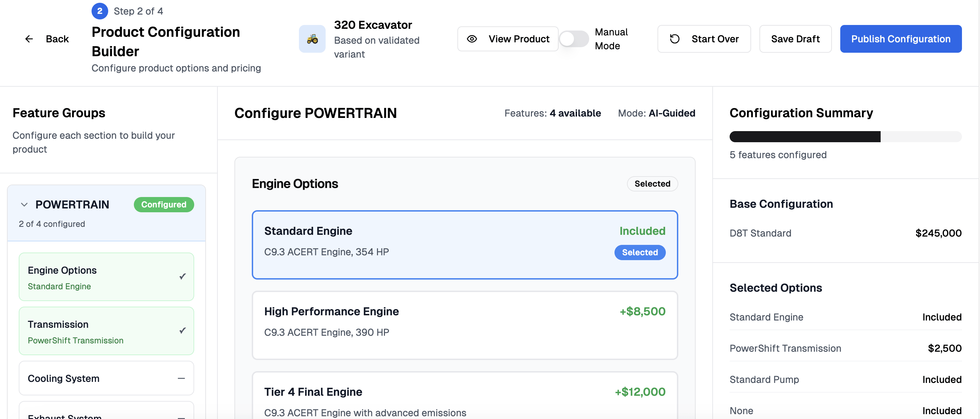Screen dimensions: 980x419
Task: Click the Start Over refresh icon
Action: tap(674, 39)
